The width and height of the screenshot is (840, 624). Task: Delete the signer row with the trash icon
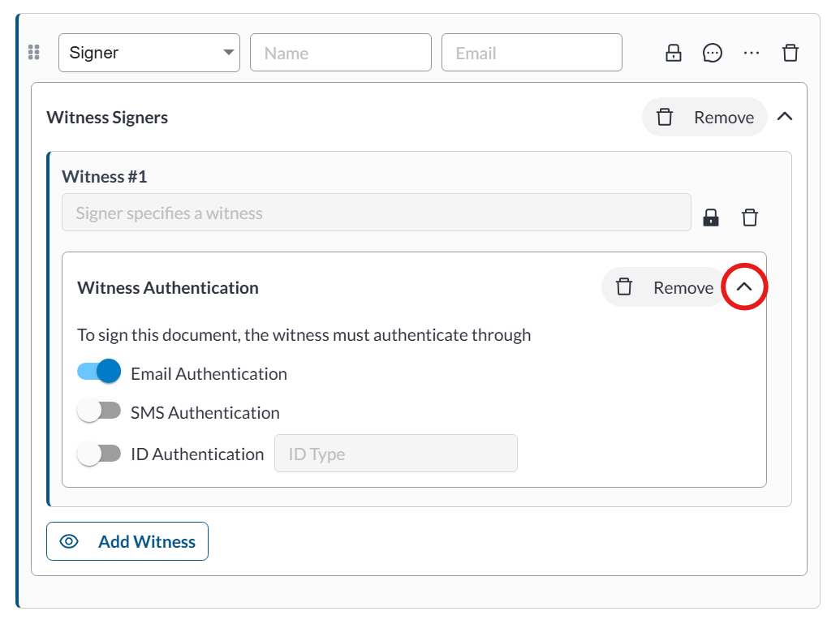pos(790,53)
